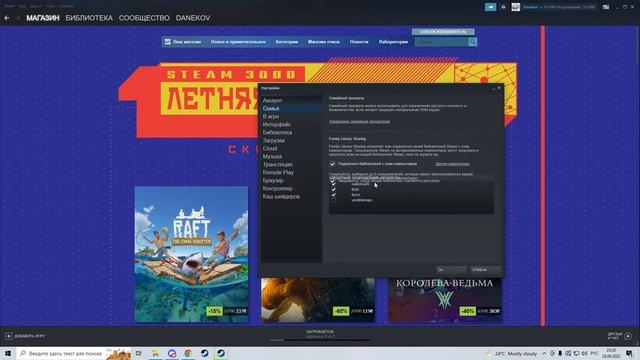Viewport: 640px width, 360px height.
Task: Open the weather widget on taskbar
Action: click(x=511, y=353)
